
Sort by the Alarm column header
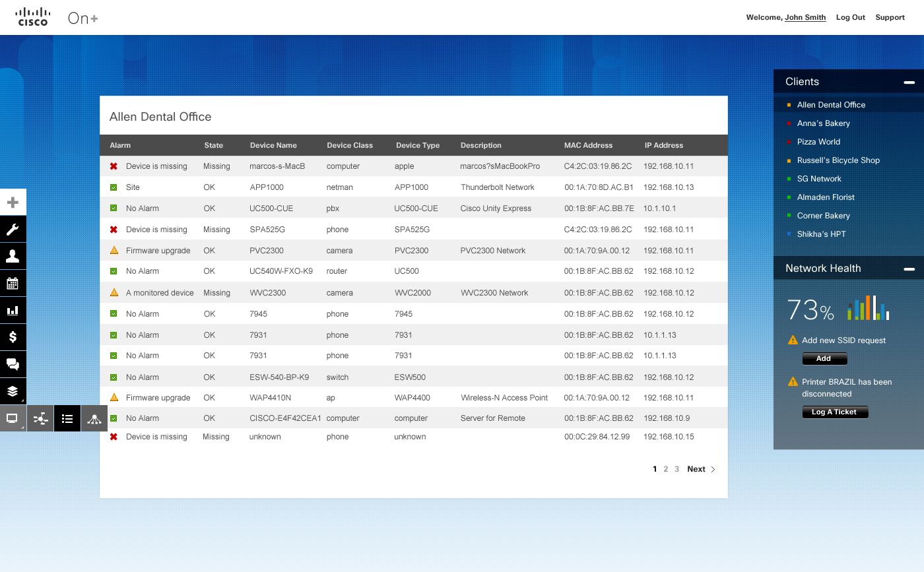tap(120, 145)
